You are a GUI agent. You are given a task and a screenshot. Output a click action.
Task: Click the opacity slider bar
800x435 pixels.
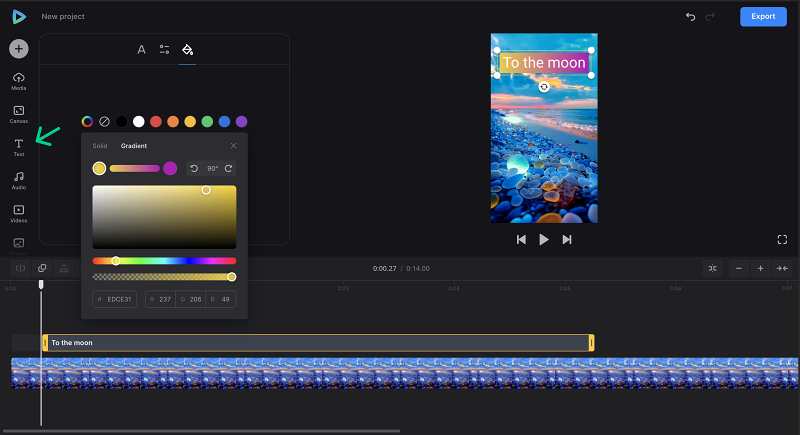point(164,277)
